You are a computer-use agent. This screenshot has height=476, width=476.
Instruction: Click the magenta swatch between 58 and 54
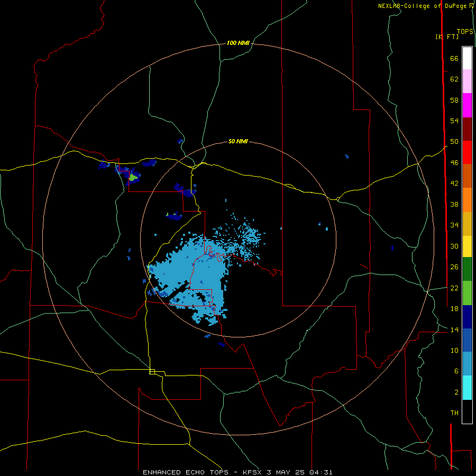click(467, 105)
